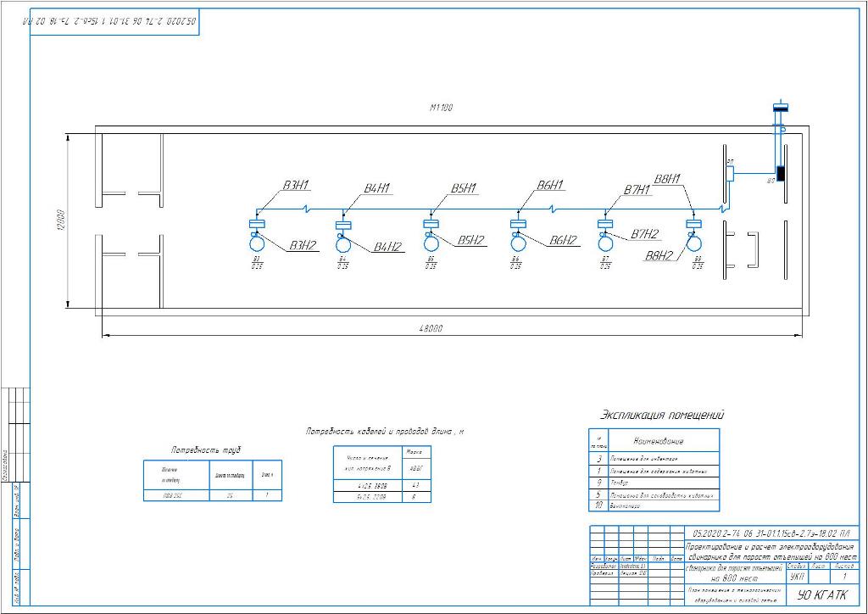Click the U-shaped bracket symbol in right room

(753, 249)
